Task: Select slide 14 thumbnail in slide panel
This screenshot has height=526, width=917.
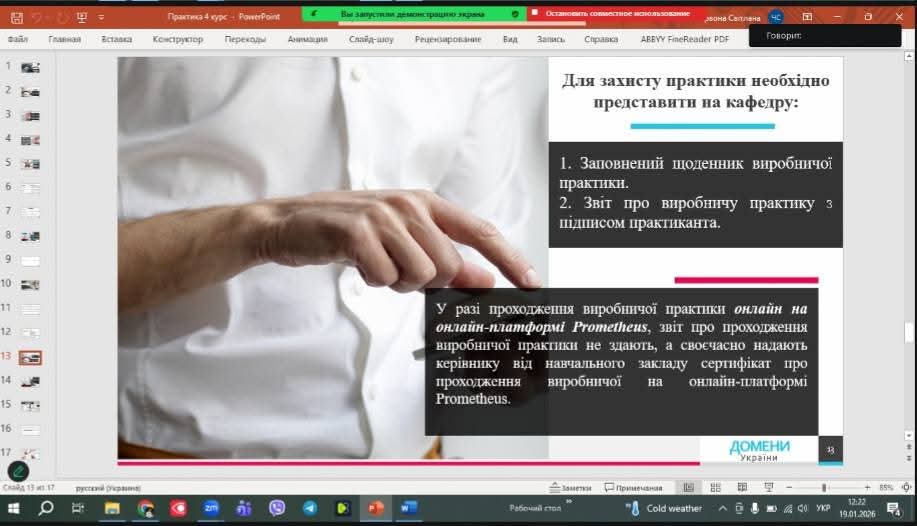Action: tap(31, 381)
